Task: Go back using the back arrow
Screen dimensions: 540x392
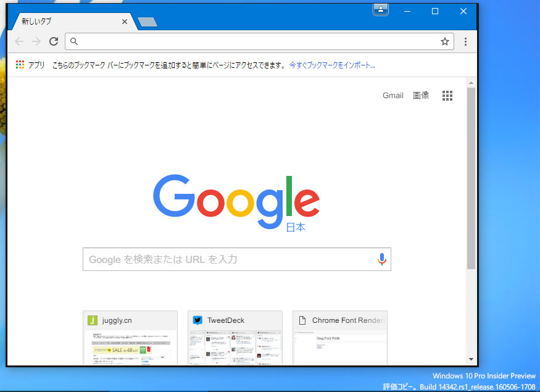Action: 19,42
